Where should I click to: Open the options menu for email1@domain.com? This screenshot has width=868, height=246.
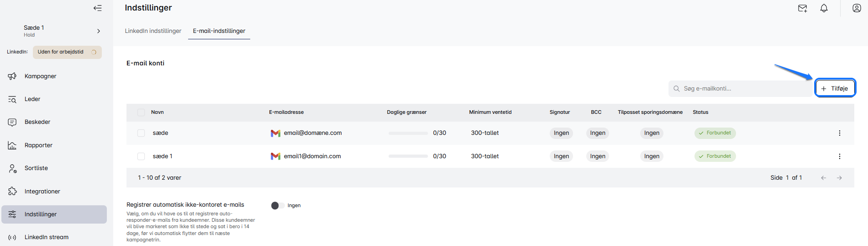[x=839, y=156]
